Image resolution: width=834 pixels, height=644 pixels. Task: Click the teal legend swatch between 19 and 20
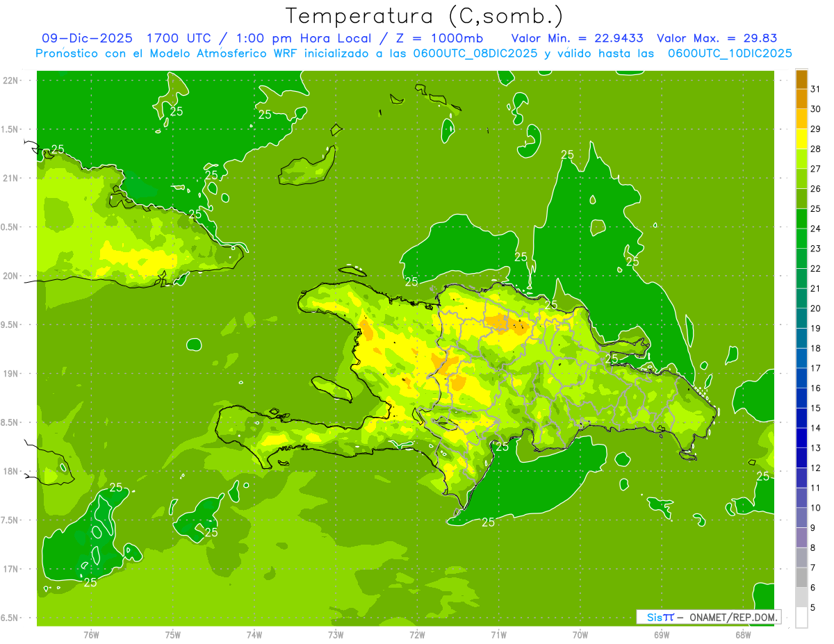[x=801, y=318]
